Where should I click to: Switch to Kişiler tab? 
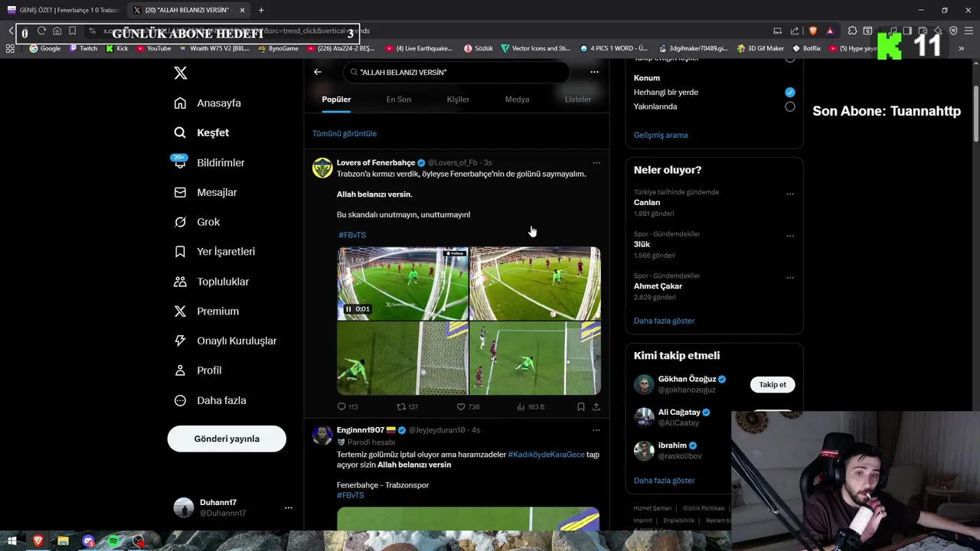458,99
